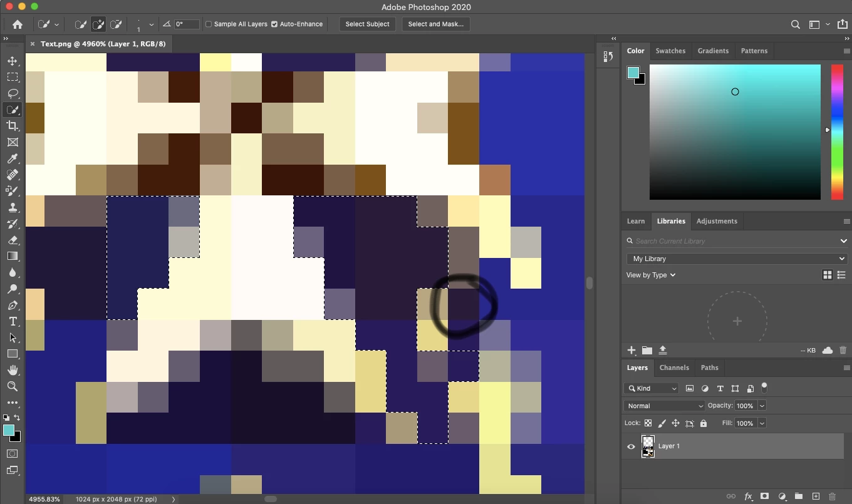
Task: Select the Brush tool
Action: (x=12, y=191)
